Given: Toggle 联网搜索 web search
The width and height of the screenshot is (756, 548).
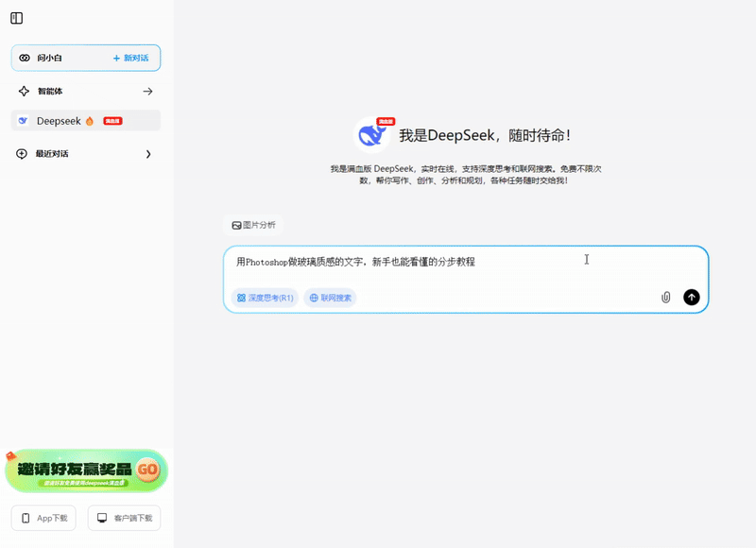Looking at the screenshot, I should [330, 298].
